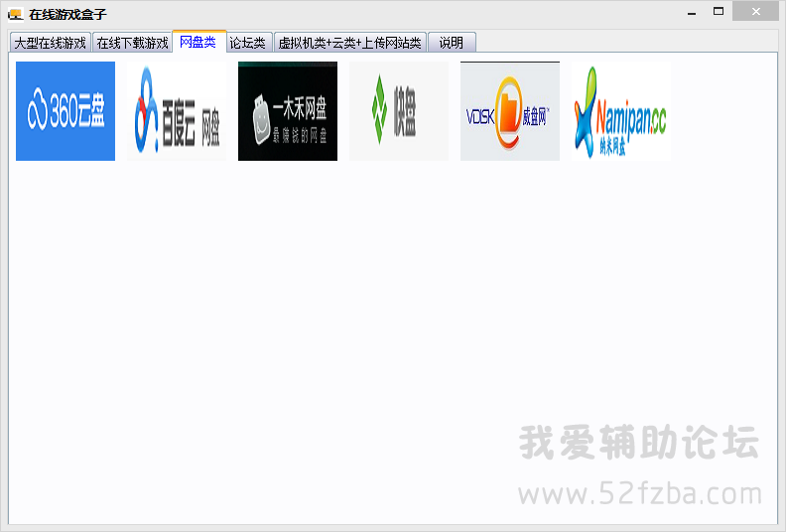
Task: Open the VDISK 威盘网 tile
Action: (x=510, y=111)
